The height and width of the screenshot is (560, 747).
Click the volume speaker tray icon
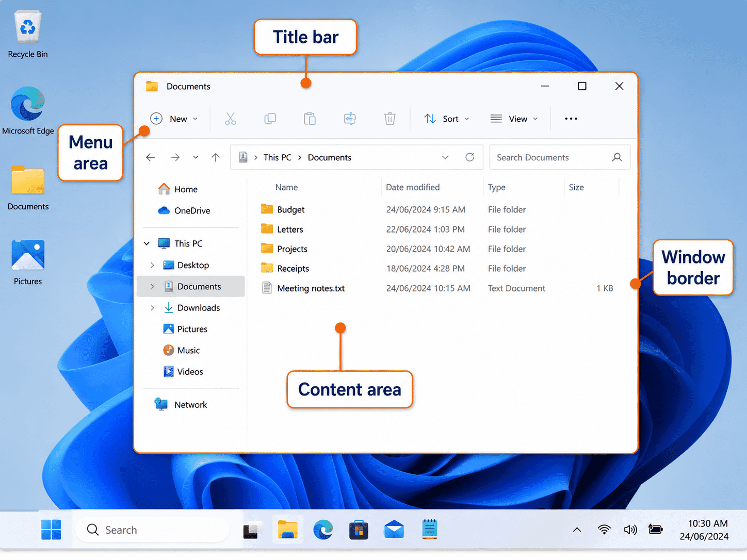(x=630, y=530)
